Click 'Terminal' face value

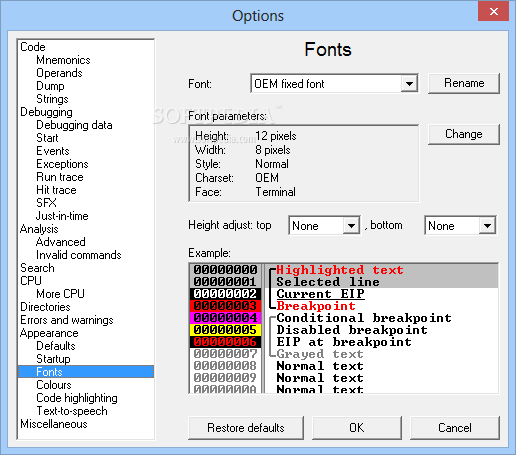(x=275, y=192)
